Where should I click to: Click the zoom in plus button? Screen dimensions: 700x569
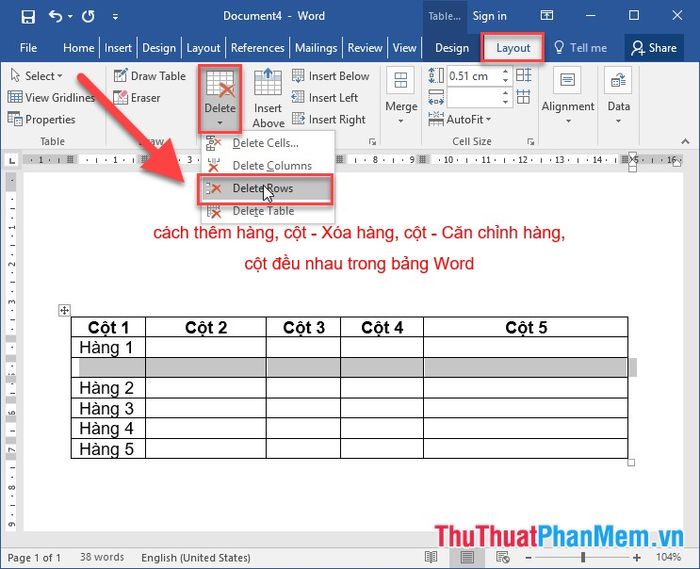click(637, 557)
